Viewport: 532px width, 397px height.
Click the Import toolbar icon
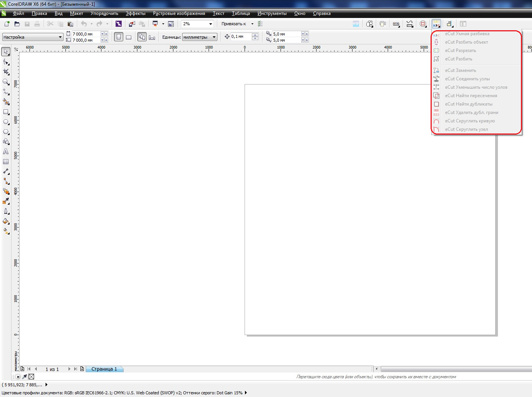click(x=132, y=24)
